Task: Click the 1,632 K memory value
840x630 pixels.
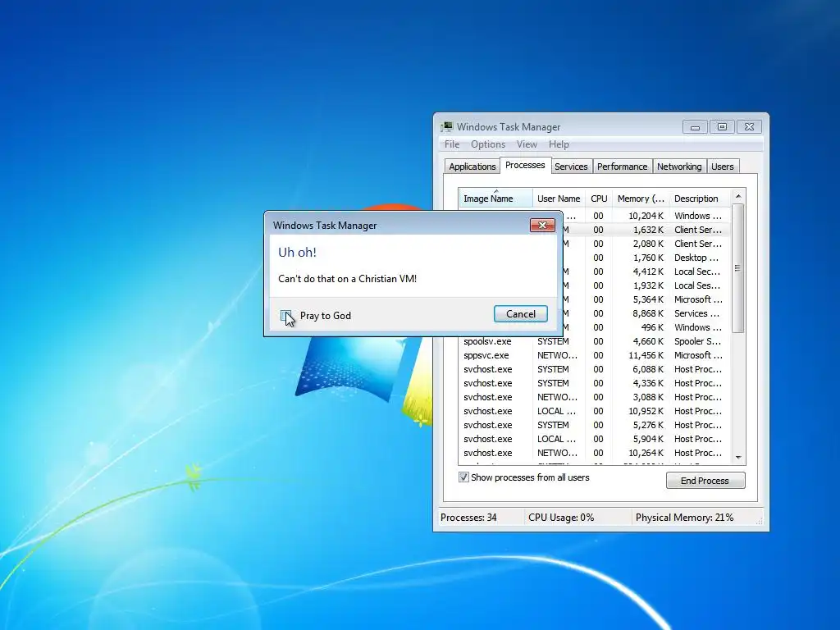Action: coord(648,230)
